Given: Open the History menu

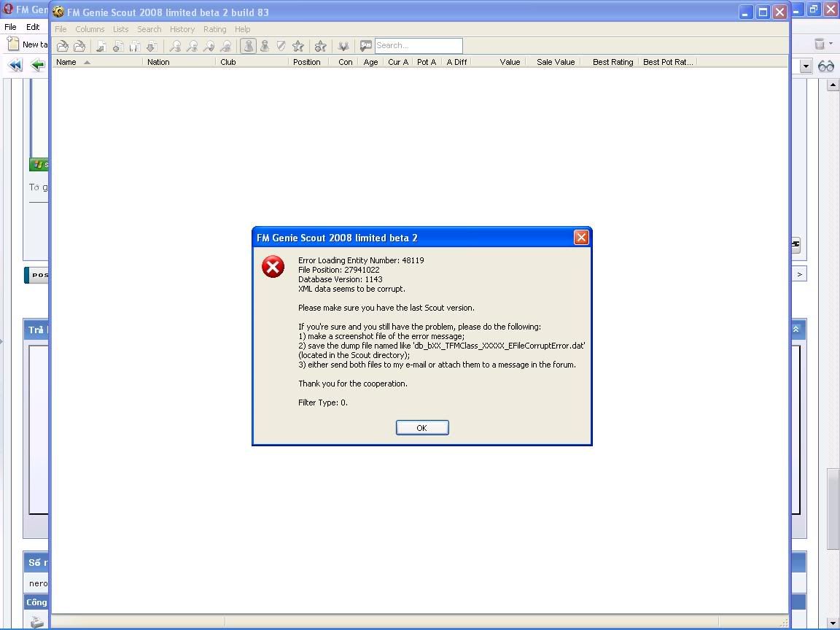Looking at the screenshot, I should point(182,29).
